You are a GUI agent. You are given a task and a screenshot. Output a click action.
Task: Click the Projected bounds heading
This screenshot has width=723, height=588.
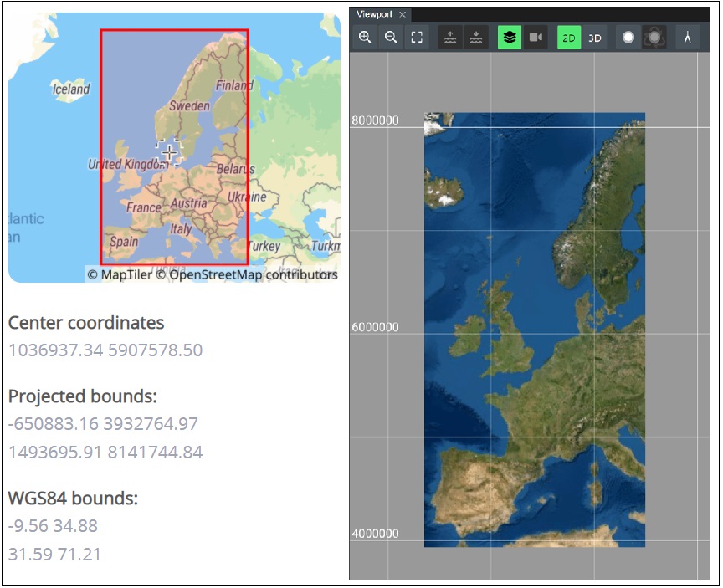(83, 396)
